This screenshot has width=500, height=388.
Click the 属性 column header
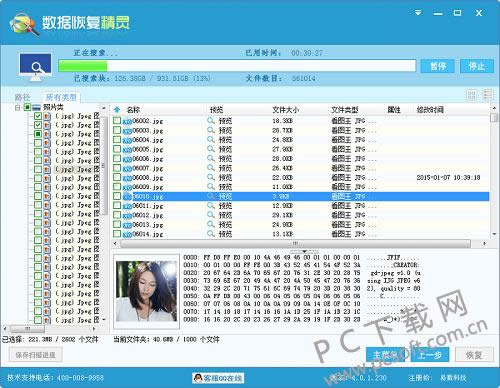[x=394, y=110]
